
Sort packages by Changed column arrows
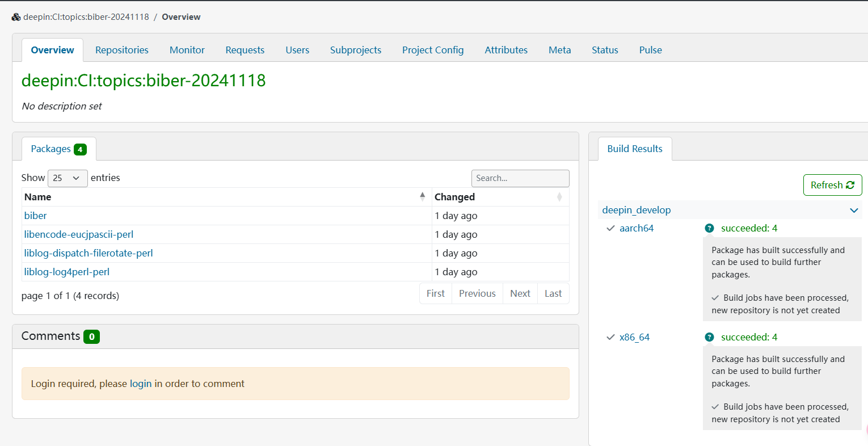point(559,197)
